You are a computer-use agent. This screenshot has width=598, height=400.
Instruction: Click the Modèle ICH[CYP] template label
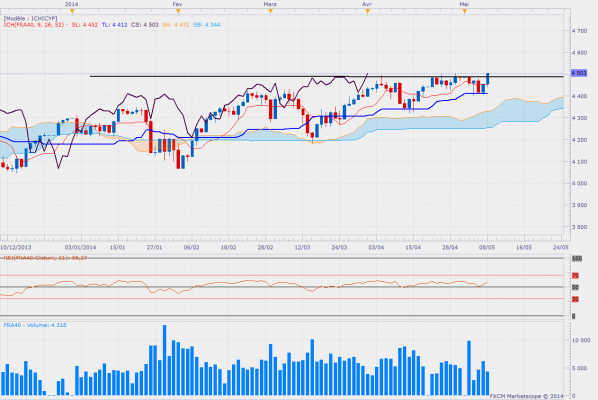point(31,18)
